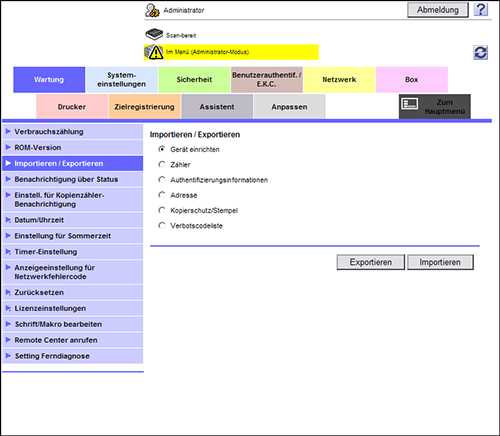The image size is (500, 436).
Task: Open Importieren / Exportieren sidebar item
Action: point(72,163)
